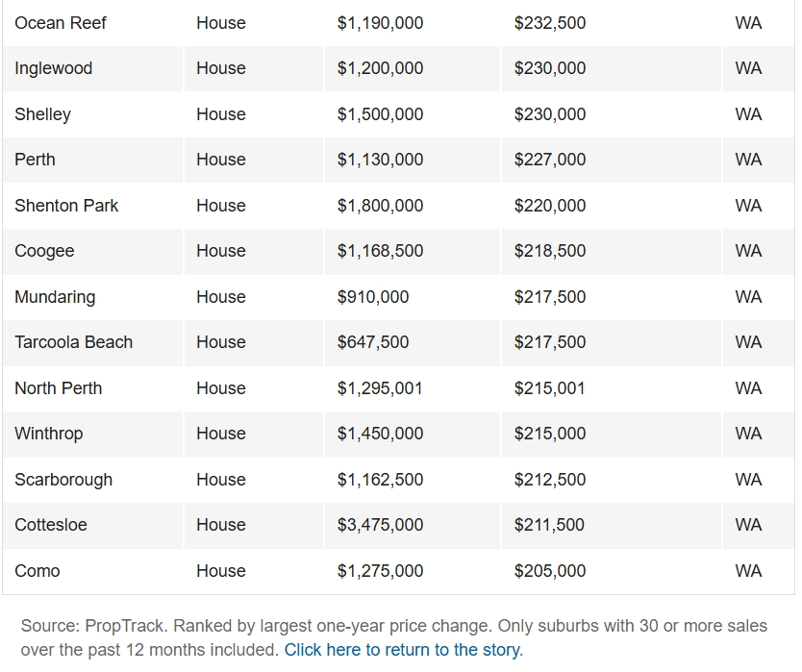This screenshot has height=672, width=802.
Task: Click the Shelley median price $1,500,000
Action: click(x=380, y=114)
